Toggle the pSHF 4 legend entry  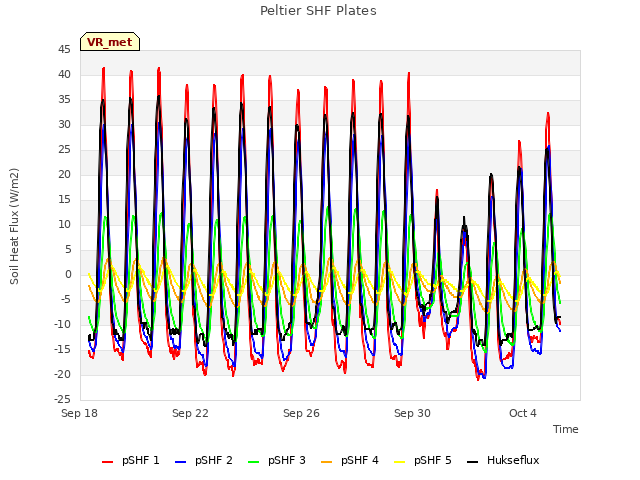[x=350, y=460]
